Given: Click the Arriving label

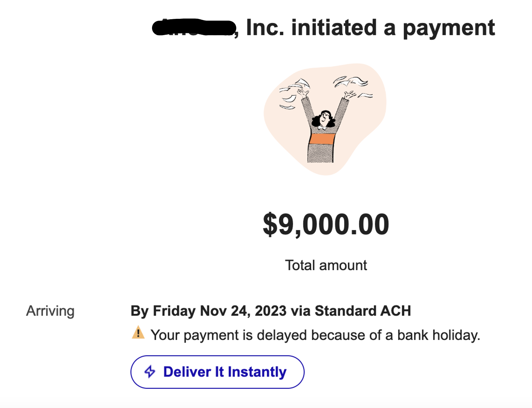Looking at the screenshot, I should [50, 311].
